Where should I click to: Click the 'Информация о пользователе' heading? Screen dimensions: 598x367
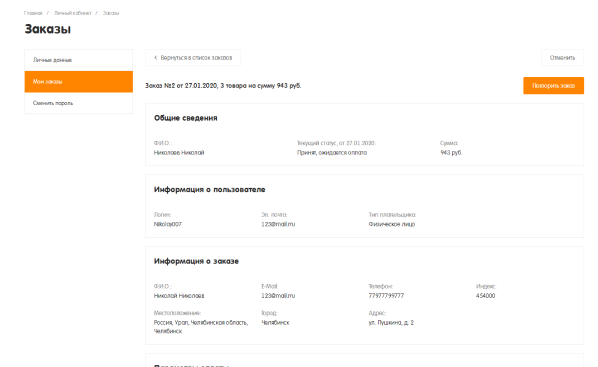click(209, 190)
